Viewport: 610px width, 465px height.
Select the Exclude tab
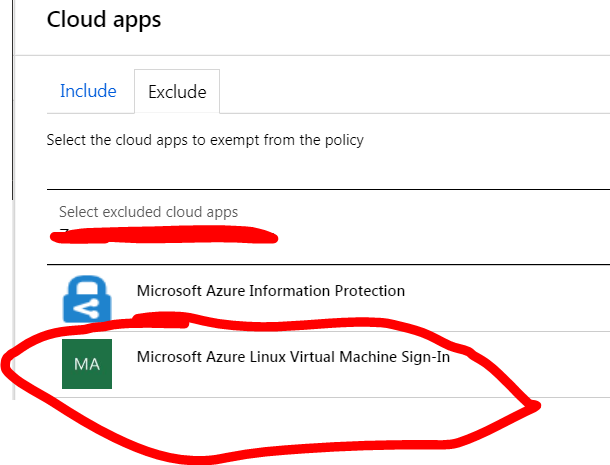[x=177, y=92]
